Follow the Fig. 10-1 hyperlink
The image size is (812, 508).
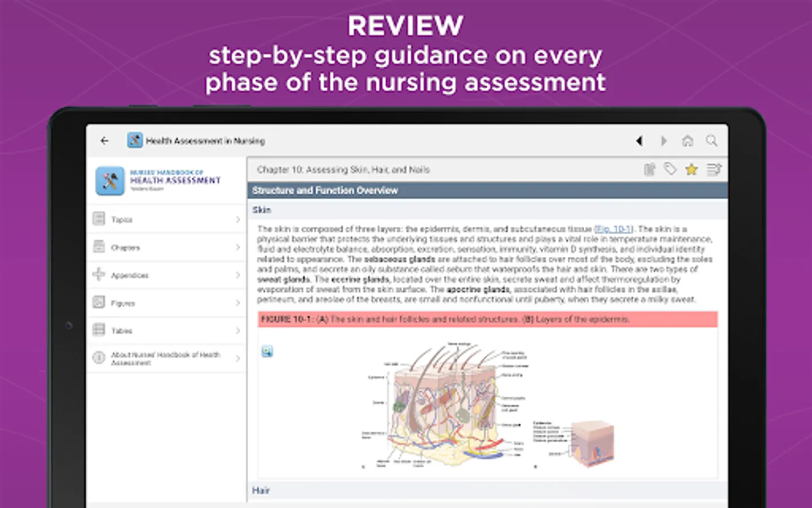click(614, 229)
